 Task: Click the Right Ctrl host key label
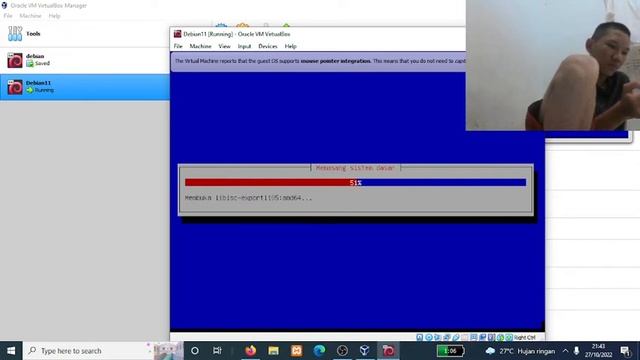(x=524, y=338)
